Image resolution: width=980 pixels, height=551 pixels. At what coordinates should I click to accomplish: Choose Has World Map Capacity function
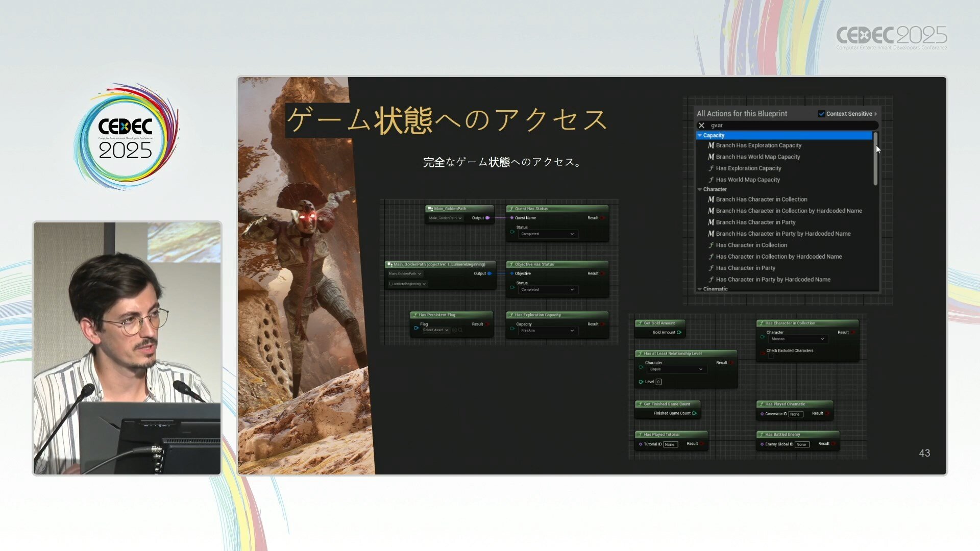[744, 180]
